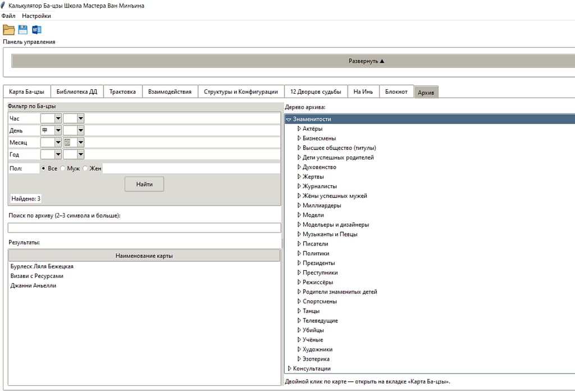Select Режиссёры in the archive tree
The width and height of the screenshot is (575, 392).
pyautogui.click(x=318, y=282)
